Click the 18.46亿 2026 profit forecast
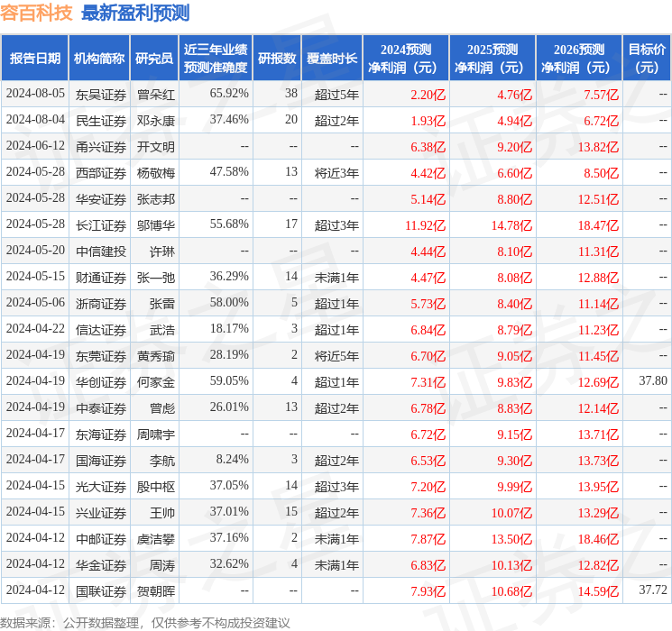The height and width of the screenshot is (631, 672). coord(598,539)
